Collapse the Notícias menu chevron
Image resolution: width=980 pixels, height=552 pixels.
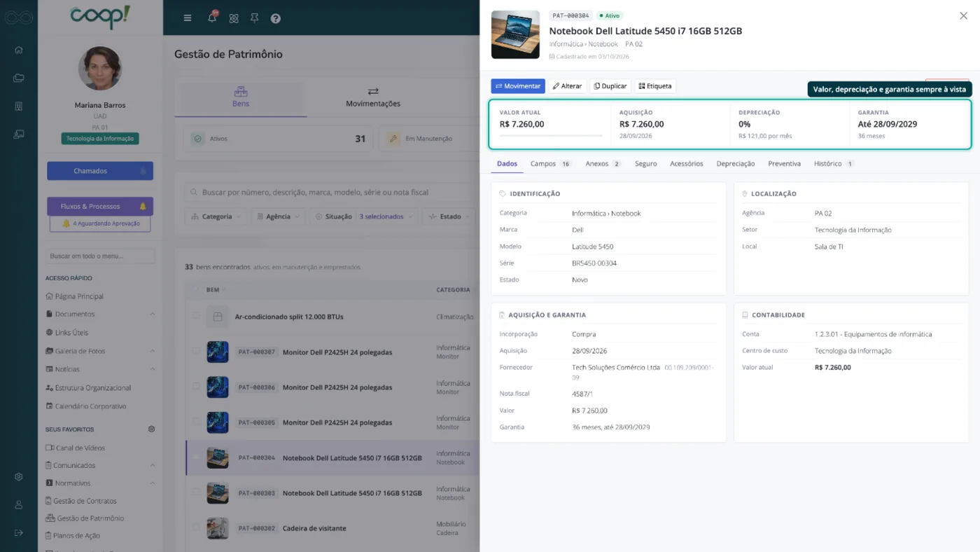[x=153, y=369]
